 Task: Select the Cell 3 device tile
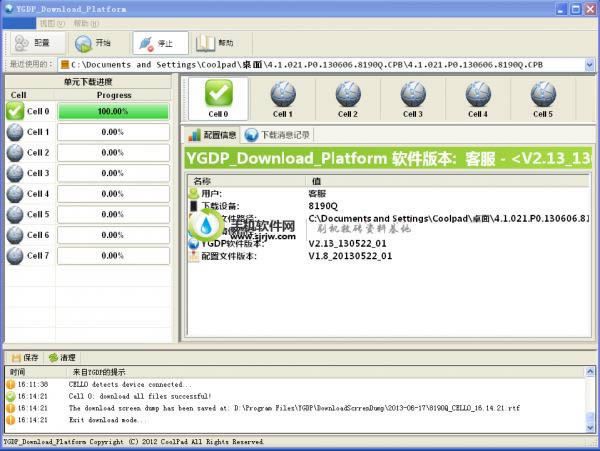pyautogui.click(x=413, y=98)
